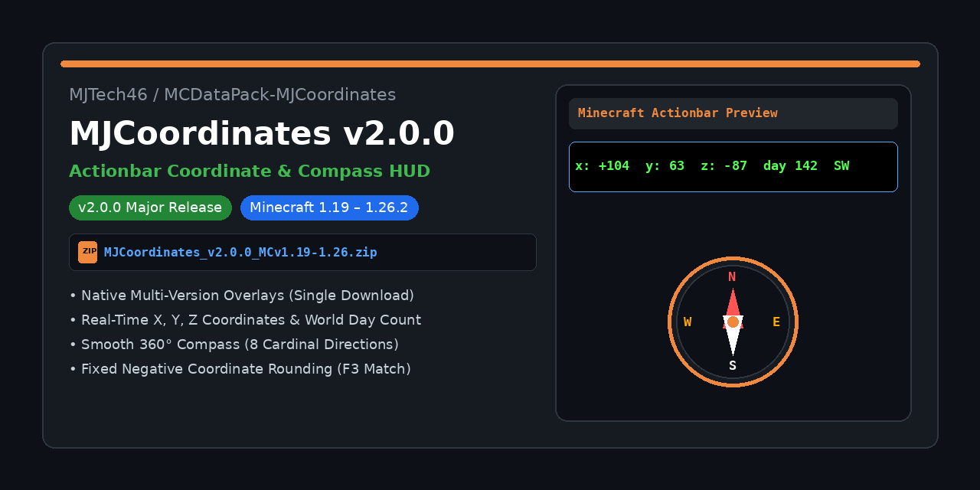Click the Native Multi-Version Overlays bullet
This screenshot has height=490, width=980.
(x=242, y=296)
